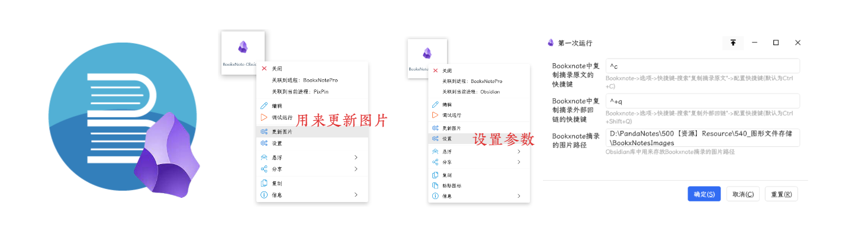Choose 关联到当前进程: PixPin entry
Viewport: 868px width, 237px height.
(x=299, y=92)
